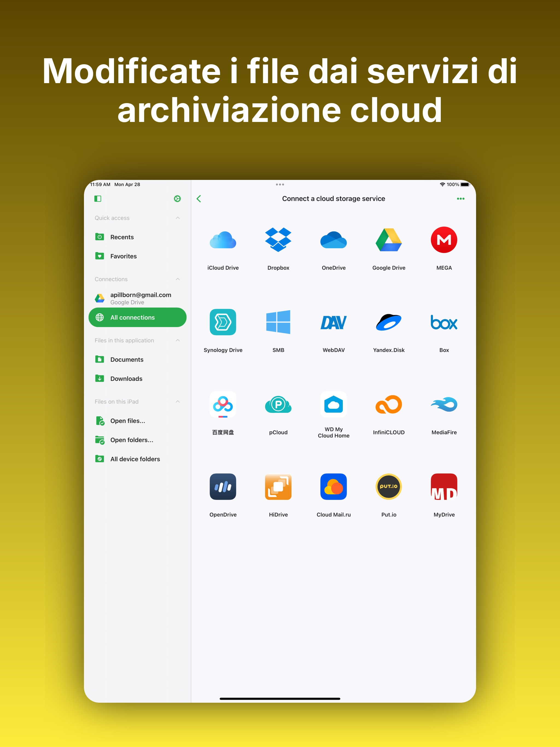Choose WD My Cloud Home
560x747 pixels.
(334, 405)
